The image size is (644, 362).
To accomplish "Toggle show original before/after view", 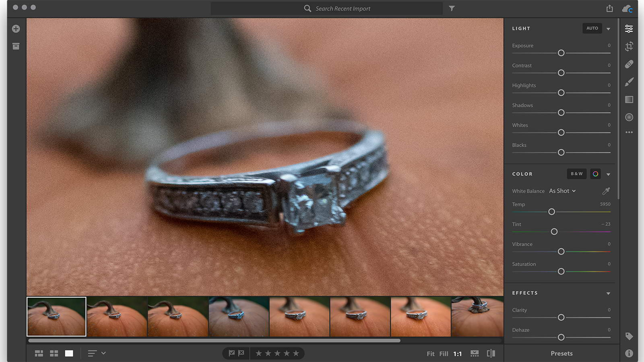I will coord(491,353).
